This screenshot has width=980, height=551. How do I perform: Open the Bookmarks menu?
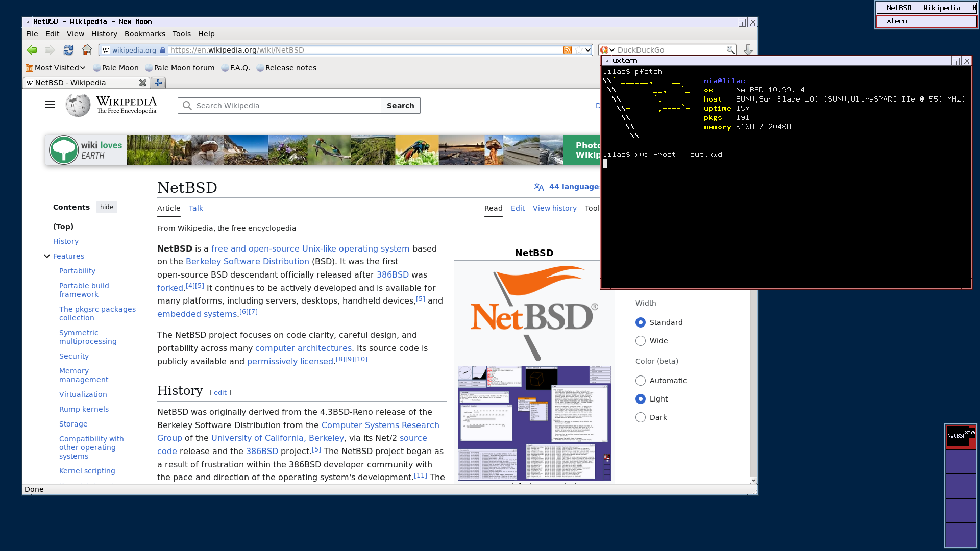[145, 34]
